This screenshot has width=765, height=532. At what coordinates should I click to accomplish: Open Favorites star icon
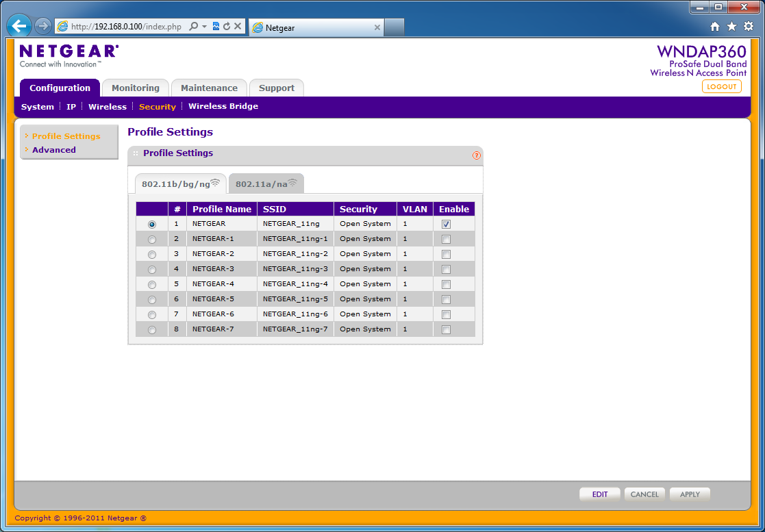click(x=731, y=27)
